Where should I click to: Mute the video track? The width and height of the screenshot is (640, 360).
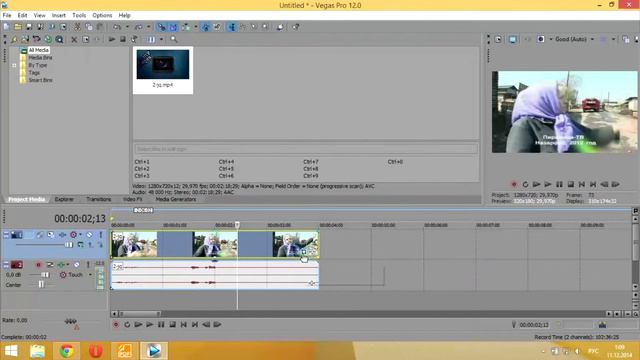pyautogui.click(x=89, y=235)
